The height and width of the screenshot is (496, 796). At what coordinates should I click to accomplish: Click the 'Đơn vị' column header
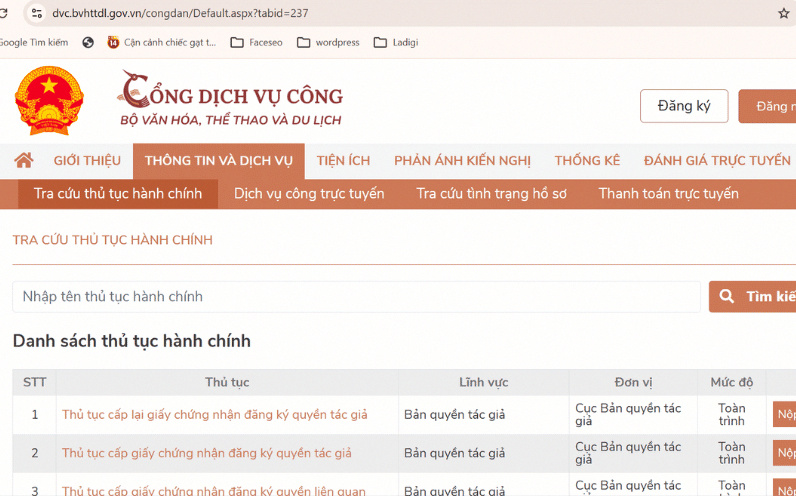(633, 382)
